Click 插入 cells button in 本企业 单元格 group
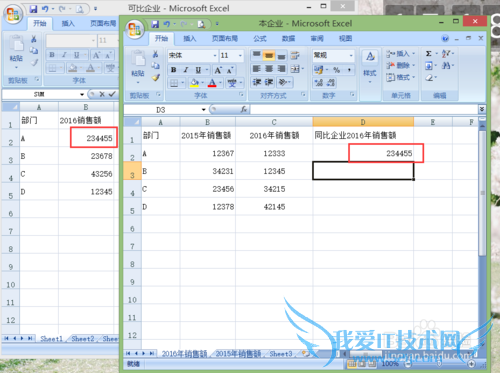This screenshot has height=373, width=500. 400,54
